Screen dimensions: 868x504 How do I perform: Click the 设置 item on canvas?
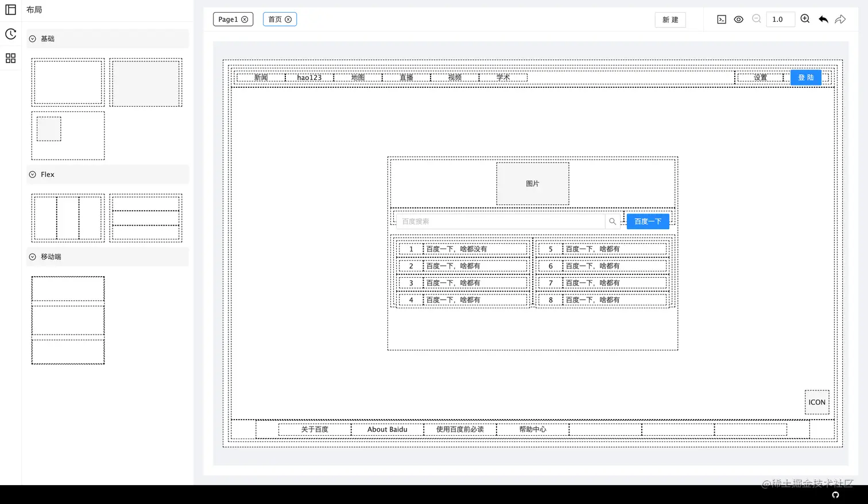761,77
